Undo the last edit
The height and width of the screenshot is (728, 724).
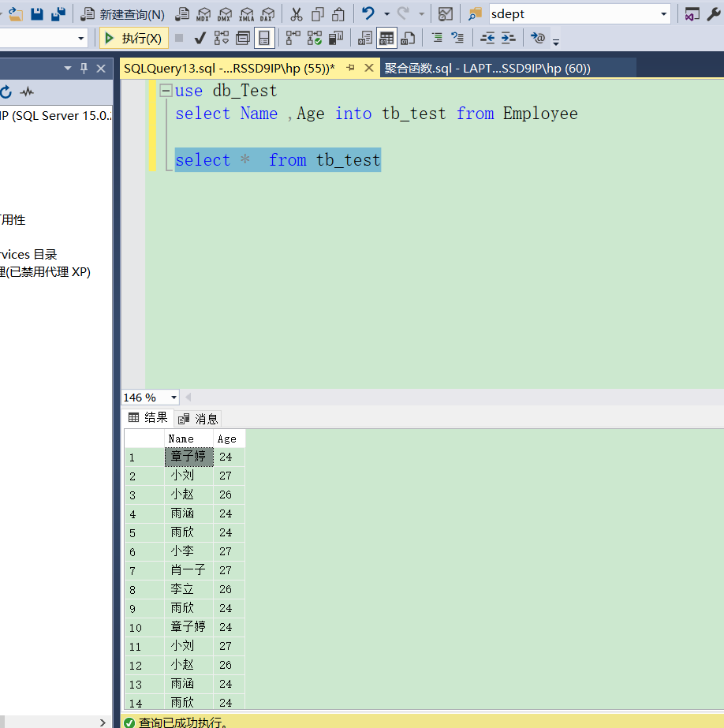(x=368, y=14)
